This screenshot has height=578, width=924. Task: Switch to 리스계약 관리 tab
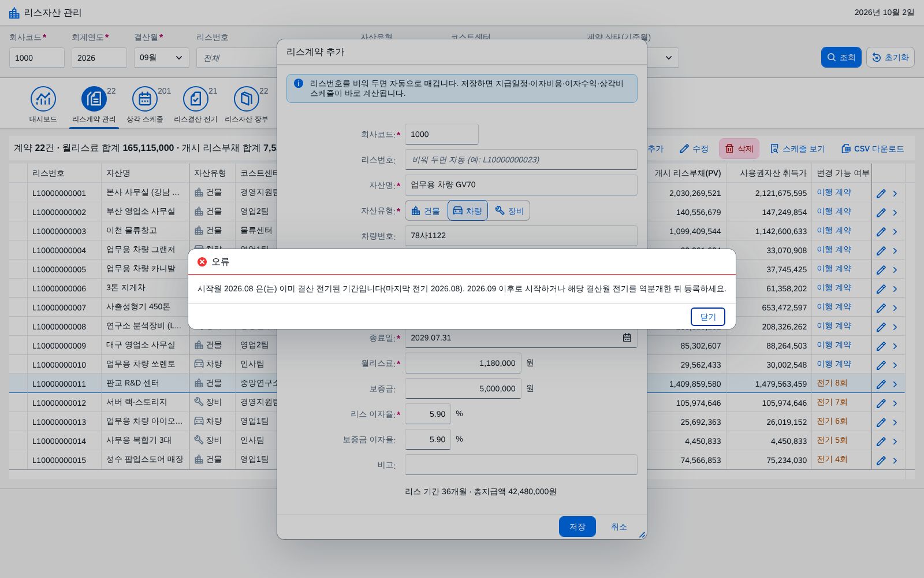pyautogui.click(x=94, y=105)
